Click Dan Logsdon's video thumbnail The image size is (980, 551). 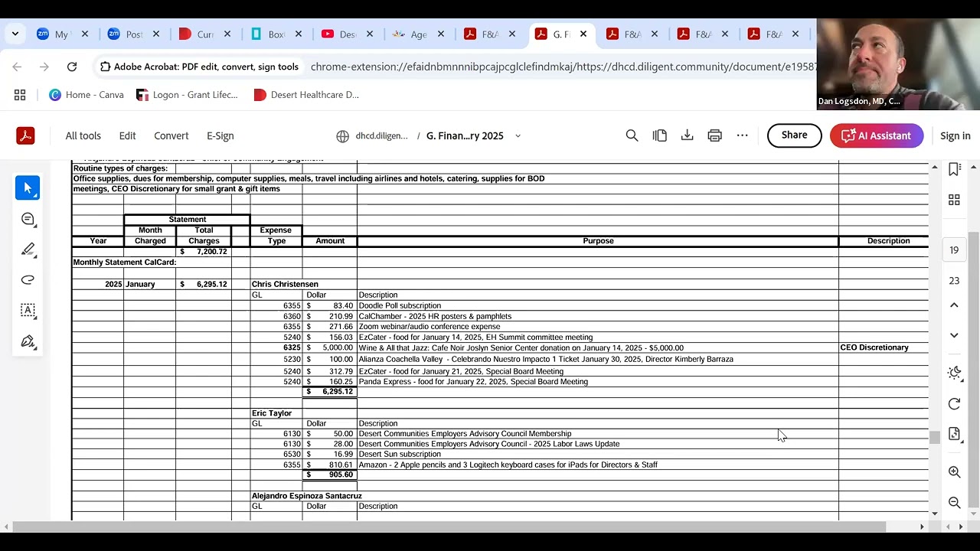coord(897,64)
